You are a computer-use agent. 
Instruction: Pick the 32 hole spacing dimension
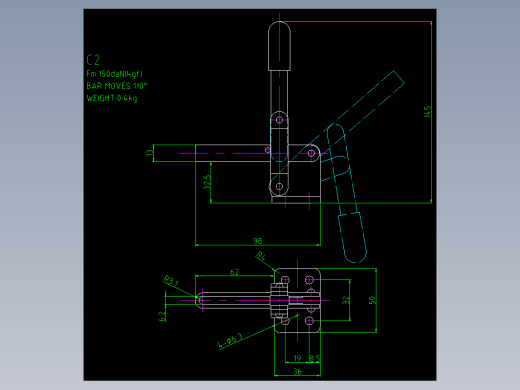(346, 300)
